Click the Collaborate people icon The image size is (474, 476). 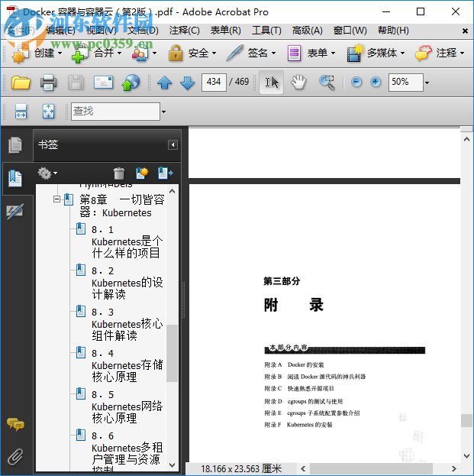point(140,53)
